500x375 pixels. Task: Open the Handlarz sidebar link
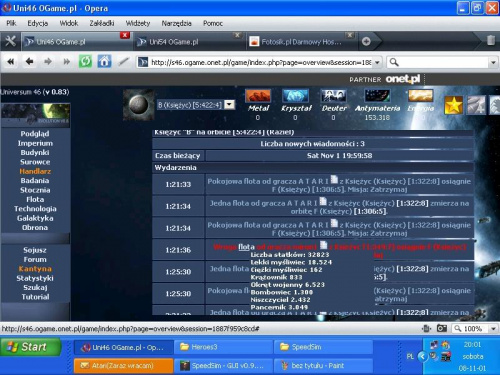tap(35, 171)
